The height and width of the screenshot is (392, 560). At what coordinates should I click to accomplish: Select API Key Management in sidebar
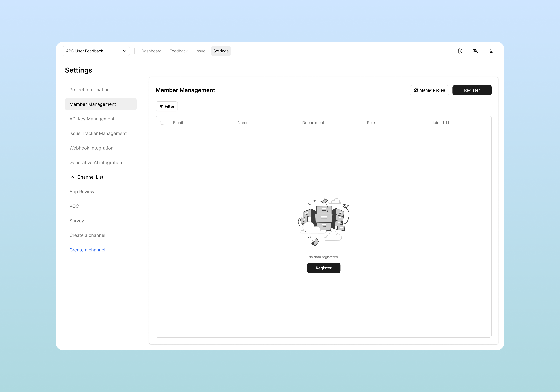tap(92, 119)
